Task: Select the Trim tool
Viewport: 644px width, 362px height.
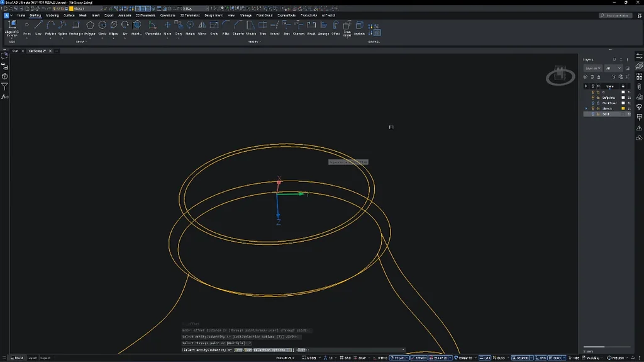Action: pyautogui.click(x=263, y=28)
